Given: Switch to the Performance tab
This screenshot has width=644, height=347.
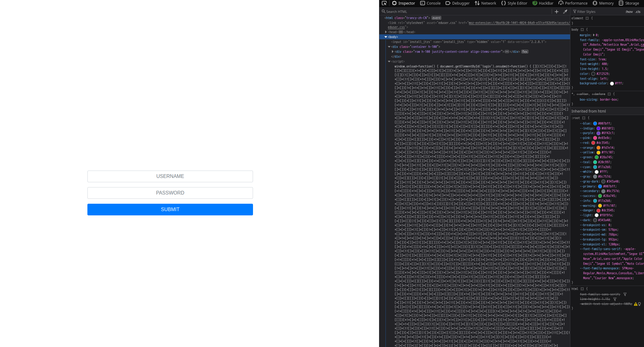Looking at the screenshot, I should coord(573,3).
